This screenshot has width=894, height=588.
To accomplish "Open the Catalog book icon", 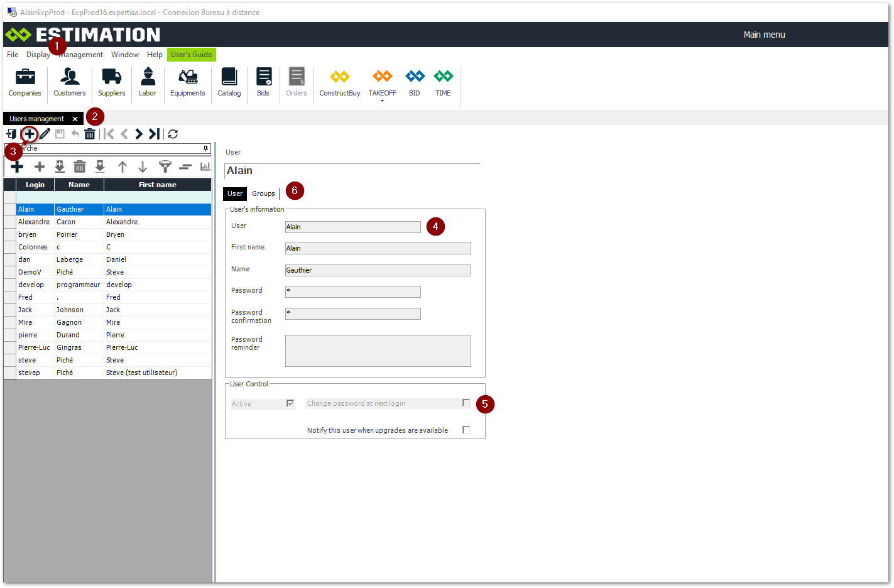I will point(229,77).
